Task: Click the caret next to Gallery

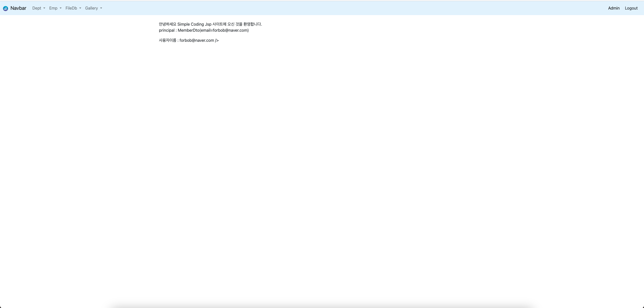Action: (x=101, y=8)
